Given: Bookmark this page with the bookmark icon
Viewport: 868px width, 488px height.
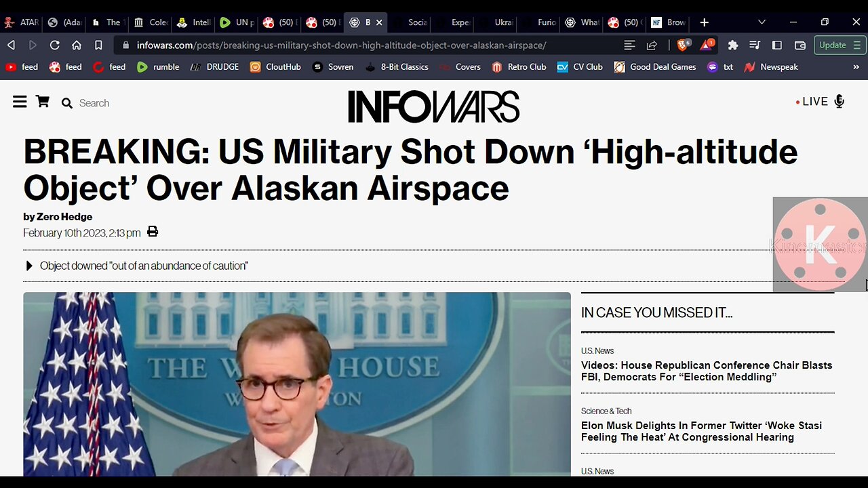Looking at the screenshot, I should point(98,45).
